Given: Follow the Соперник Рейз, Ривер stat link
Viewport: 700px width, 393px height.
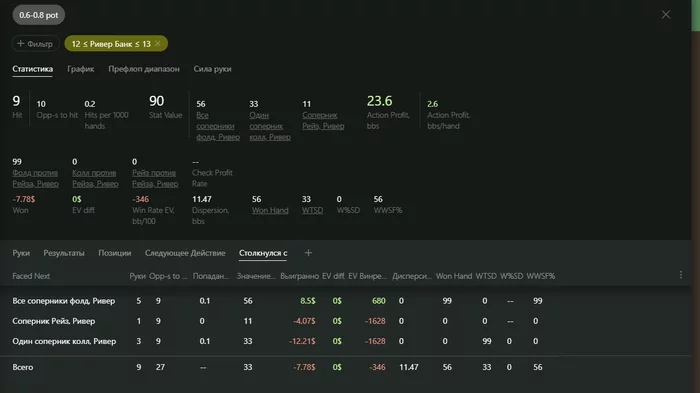Looking at the screenshot, I should [323, 121].
